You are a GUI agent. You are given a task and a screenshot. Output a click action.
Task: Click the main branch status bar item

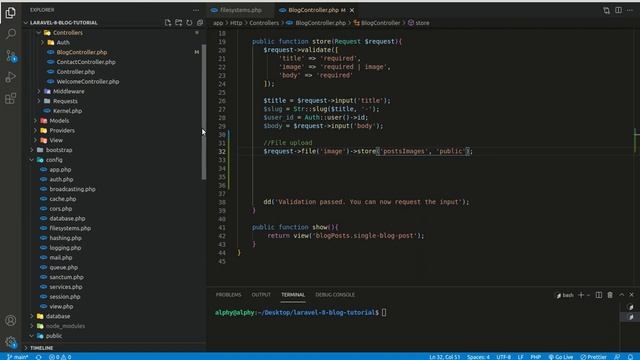(x=18, y=357)
